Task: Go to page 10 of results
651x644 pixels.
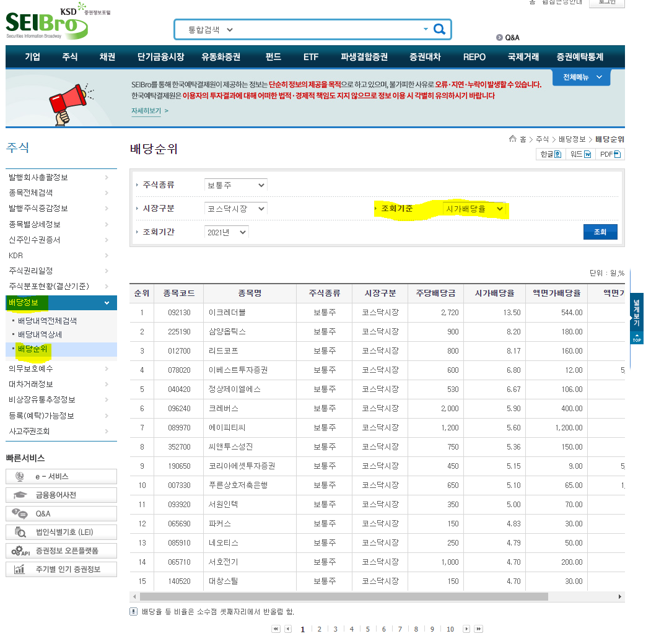Action: coord(450,630)
